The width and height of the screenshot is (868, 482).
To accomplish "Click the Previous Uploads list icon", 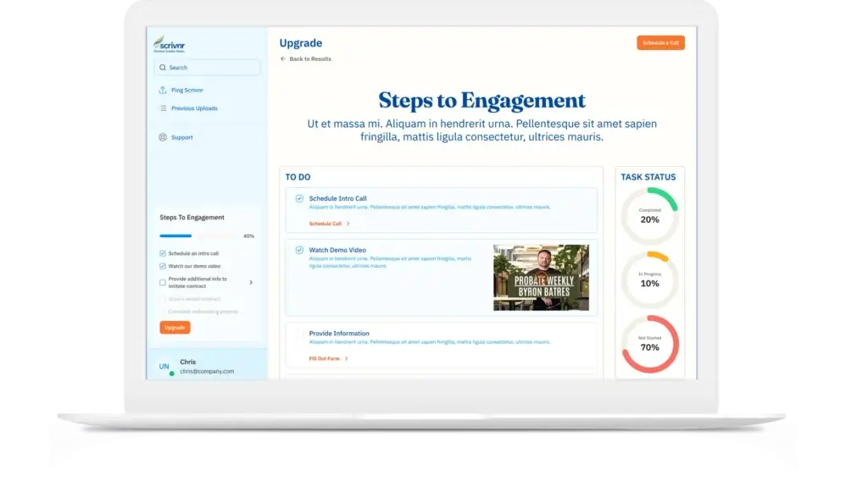I will pyautogui.click(x=163, y=108).
